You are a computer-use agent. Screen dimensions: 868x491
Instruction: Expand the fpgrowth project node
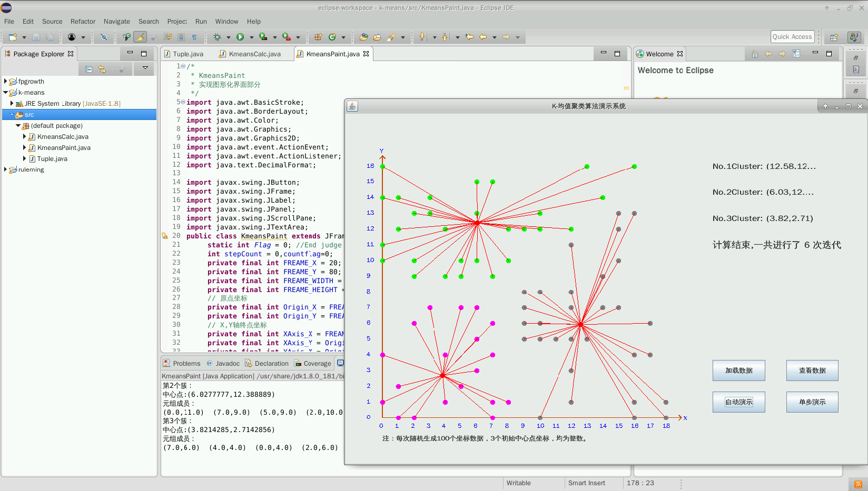pyautogui.click(x=6, y=82)
